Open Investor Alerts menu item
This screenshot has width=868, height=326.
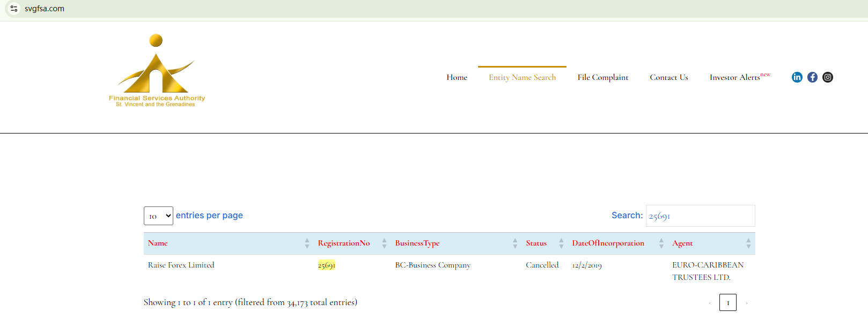[x=740, y=77]
